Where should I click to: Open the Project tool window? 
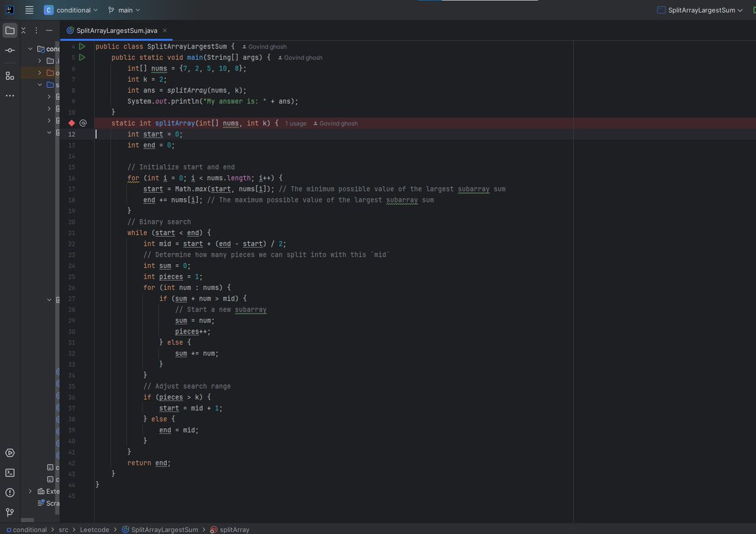coord(10,30)
